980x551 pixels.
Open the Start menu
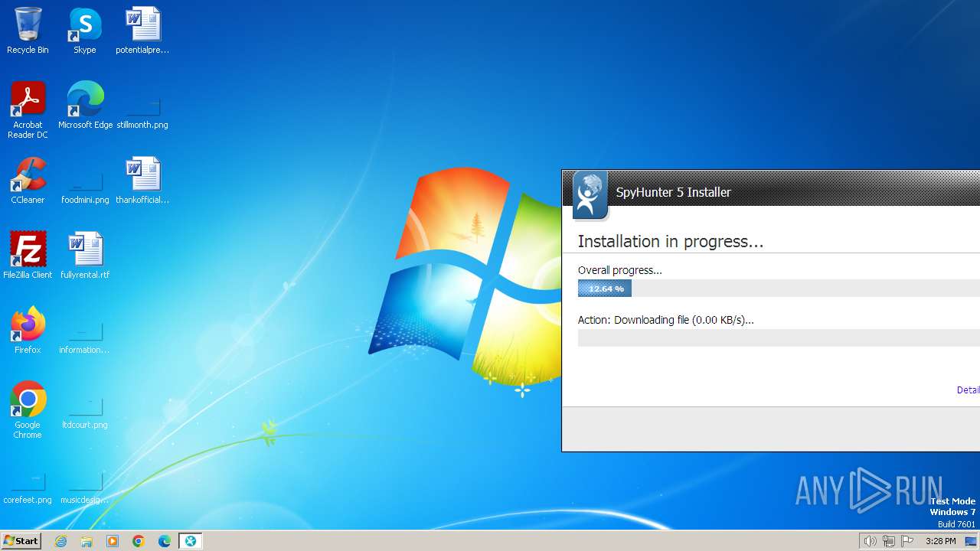click(x=21, y=541)
